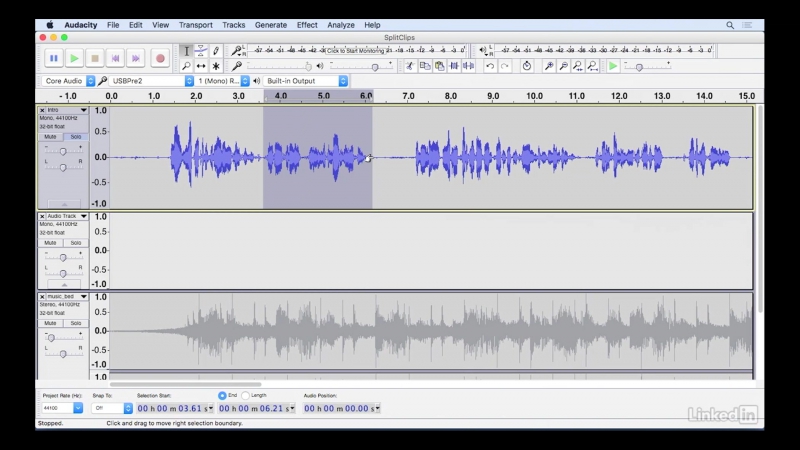Viewport: 800px width, 450px height.
Task: Select the Time Shift tool
Action: point(201,66)
